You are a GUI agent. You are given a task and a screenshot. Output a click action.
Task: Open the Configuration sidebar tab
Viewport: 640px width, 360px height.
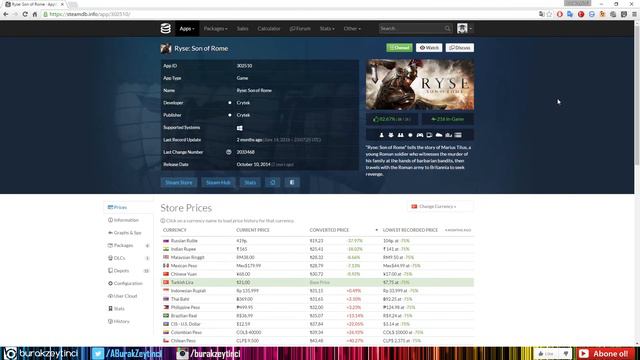point(128,283)
